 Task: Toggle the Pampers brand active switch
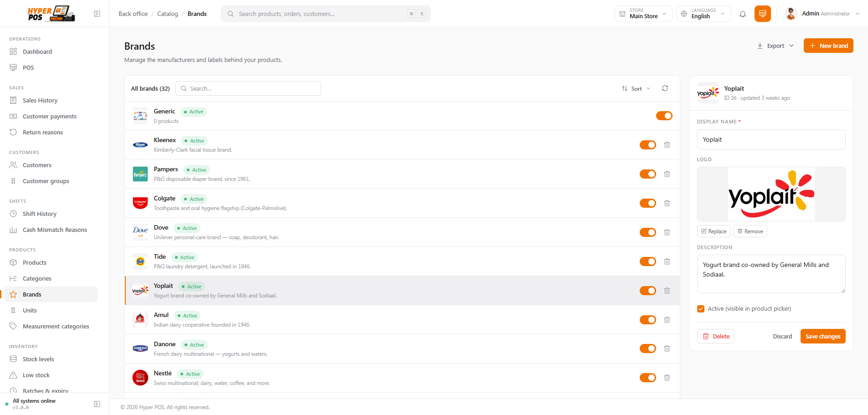648,174
